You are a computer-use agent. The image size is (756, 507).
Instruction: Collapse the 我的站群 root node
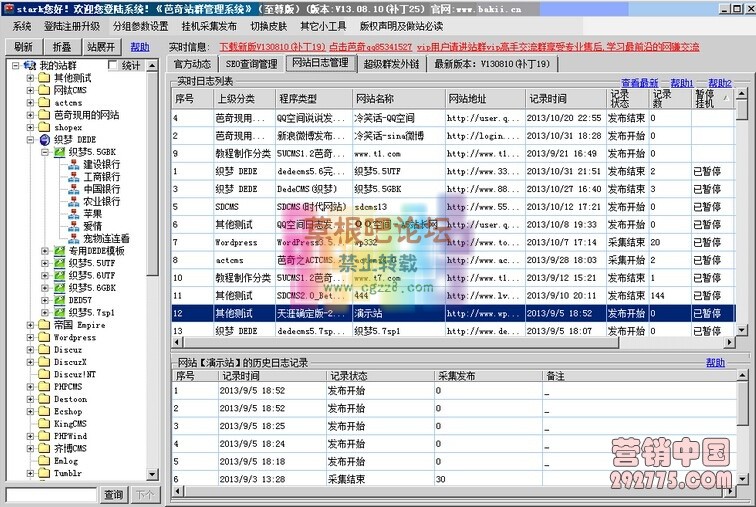click(x=15, y=65)
